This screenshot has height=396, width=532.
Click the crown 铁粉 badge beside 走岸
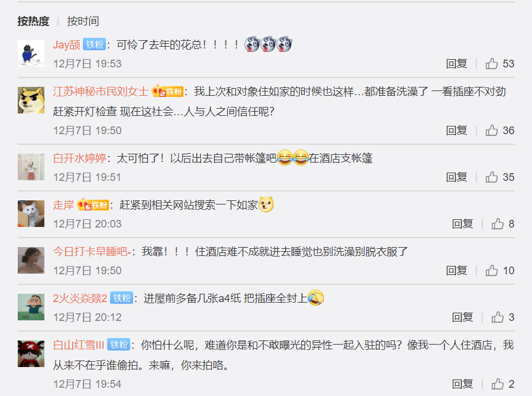point(93,205)
